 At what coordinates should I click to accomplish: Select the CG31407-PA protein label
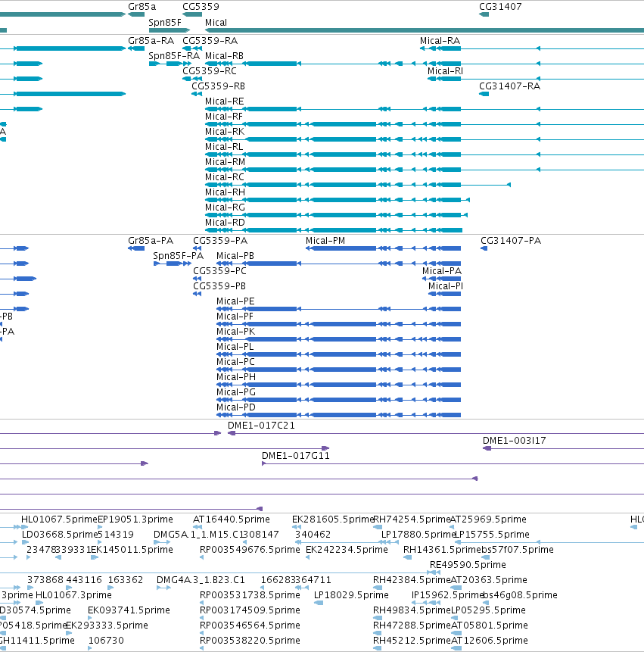(511, 241)
